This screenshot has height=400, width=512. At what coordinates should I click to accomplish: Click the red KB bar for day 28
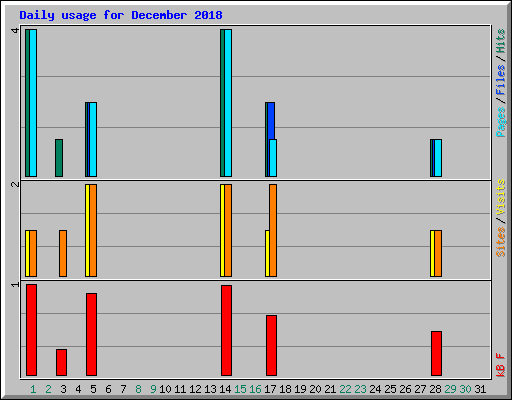[x=436, y=353]
